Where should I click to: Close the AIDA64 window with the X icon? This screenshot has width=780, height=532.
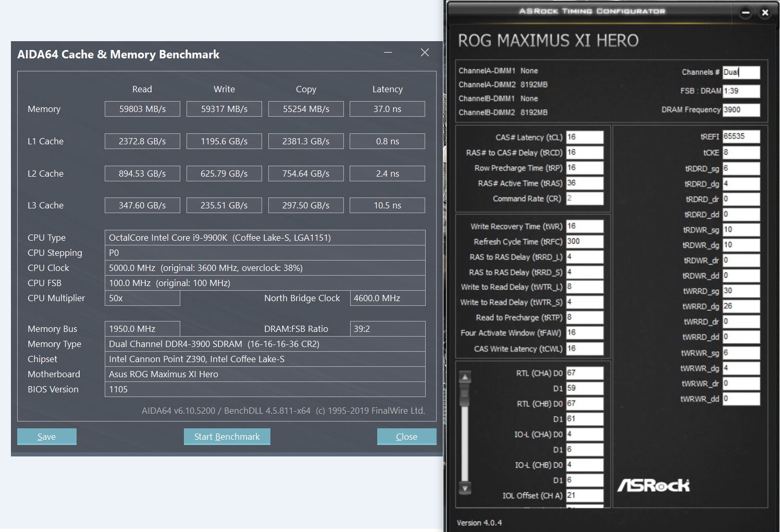pos(425,53)
